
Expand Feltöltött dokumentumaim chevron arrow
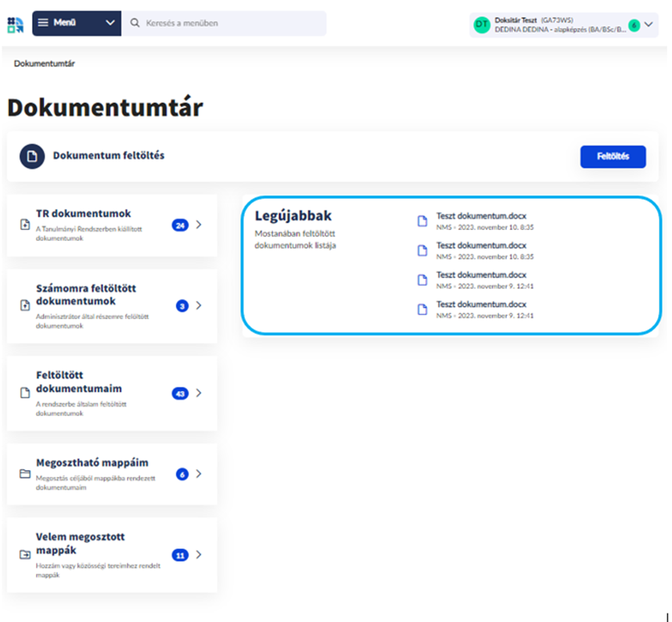click(199, 394)
